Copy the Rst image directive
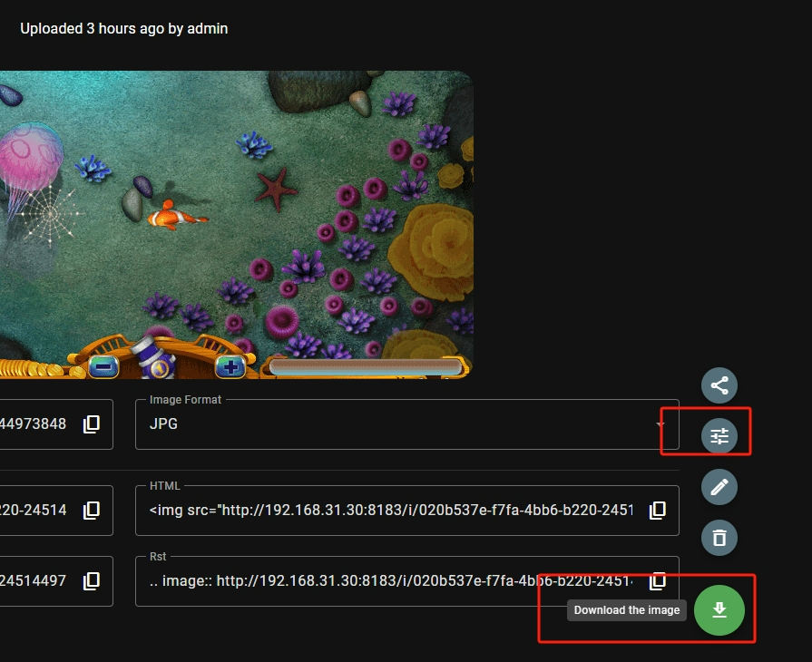812x662 pixels. pos(658,580)
